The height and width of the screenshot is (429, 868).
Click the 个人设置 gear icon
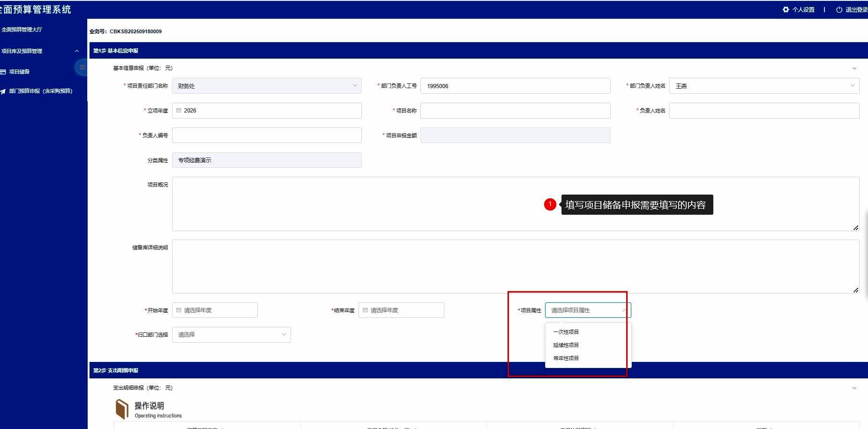786,9
